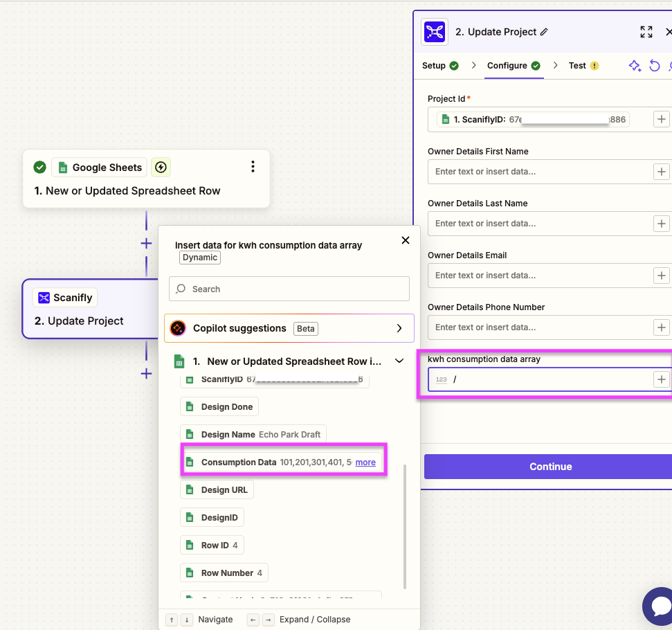Screen dimensions: 672x630
Task: Click the down arrow Navigate key hint
Action: pyautogui.click(x=186, y=620)
